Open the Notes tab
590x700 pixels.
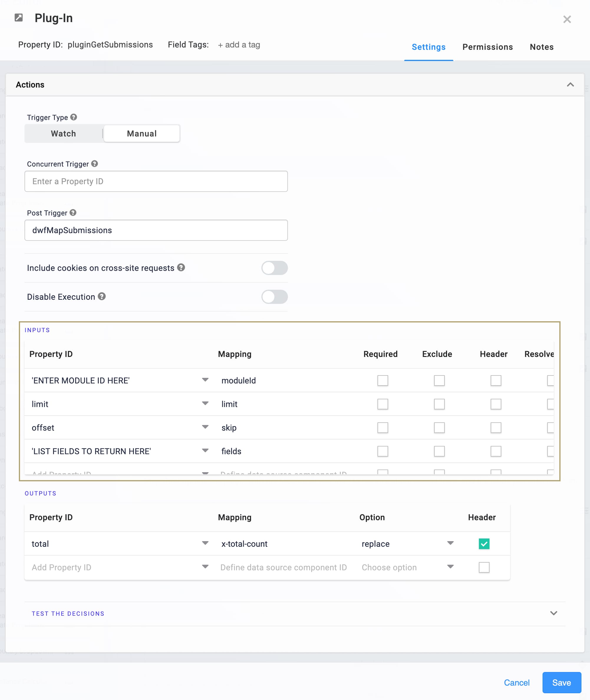tap(541, 47)
